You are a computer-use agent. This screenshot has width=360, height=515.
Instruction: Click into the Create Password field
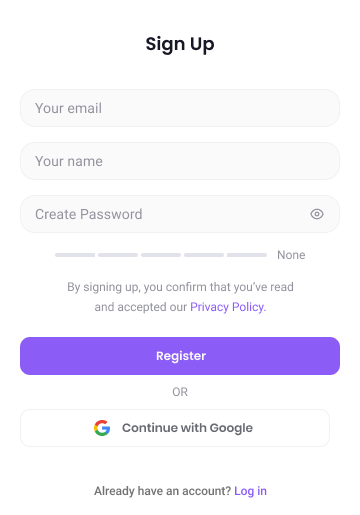coord(180,214)
